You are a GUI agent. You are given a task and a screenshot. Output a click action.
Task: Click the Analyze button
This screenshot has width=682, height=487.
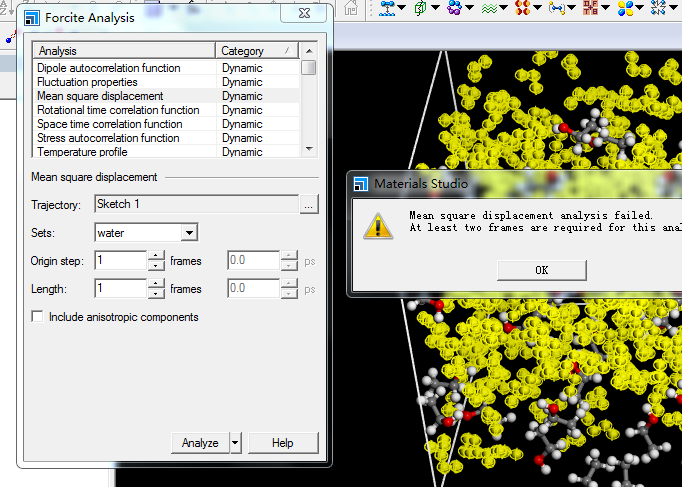pos(200,443)
